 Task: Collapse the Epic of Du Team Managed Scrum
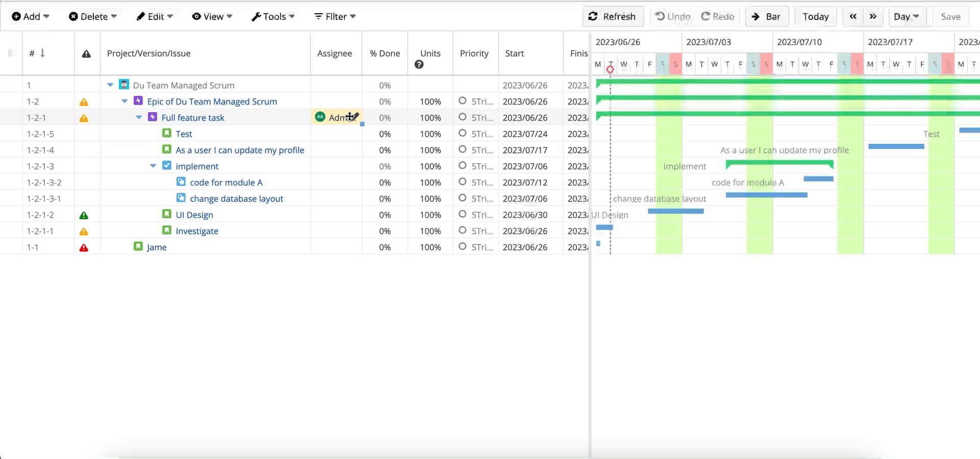tap(124, 101)
